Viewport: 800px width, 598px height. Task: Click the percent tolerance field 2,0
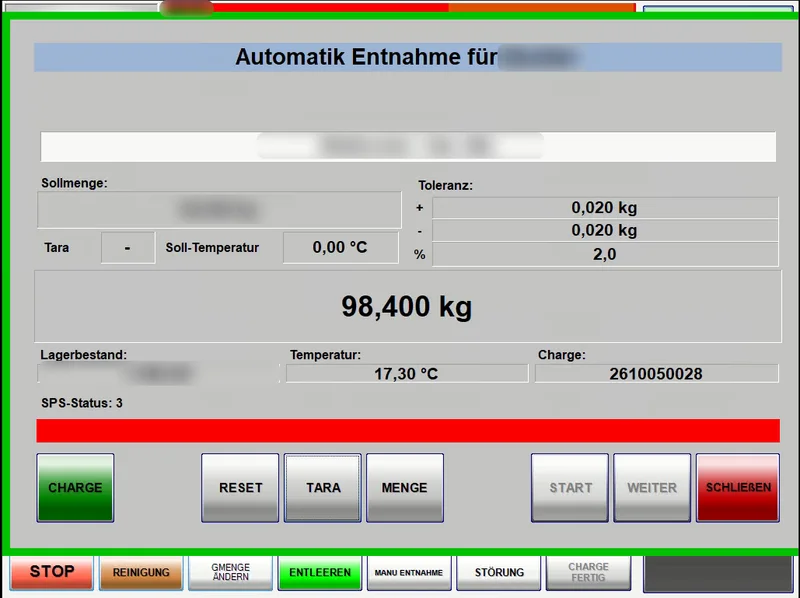click(605, 254)
